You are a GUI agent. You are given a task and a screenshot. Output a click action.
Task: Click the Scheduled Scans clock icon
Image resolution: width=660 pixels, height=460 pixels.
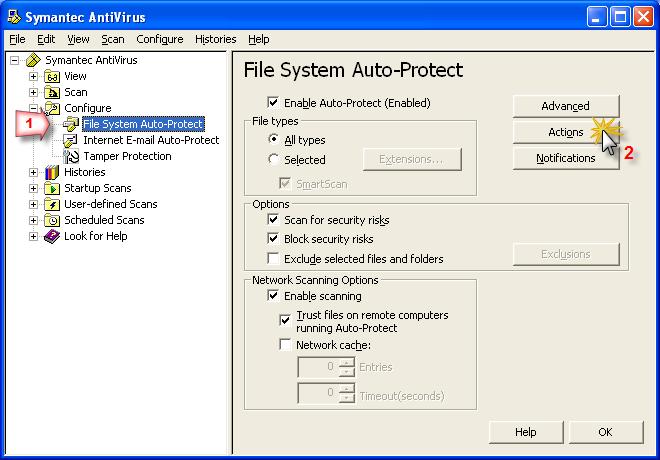click(x=52, y=220)
